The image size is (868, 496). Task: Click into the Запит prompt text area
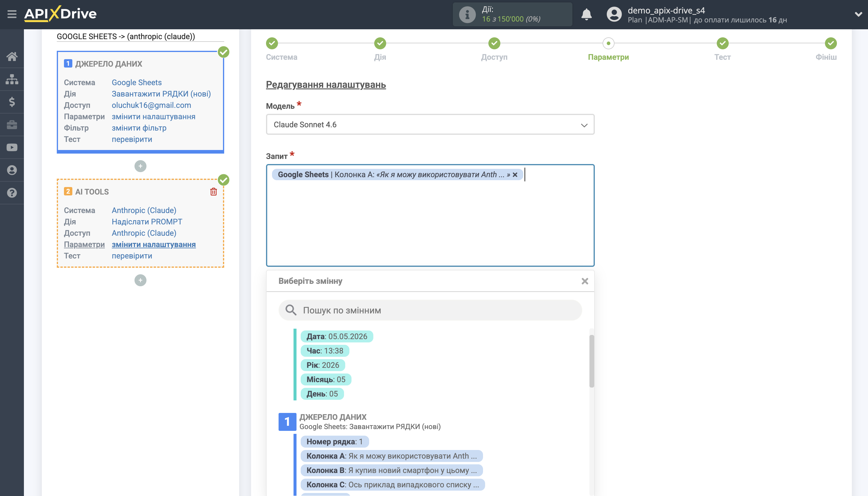[430, 215]
